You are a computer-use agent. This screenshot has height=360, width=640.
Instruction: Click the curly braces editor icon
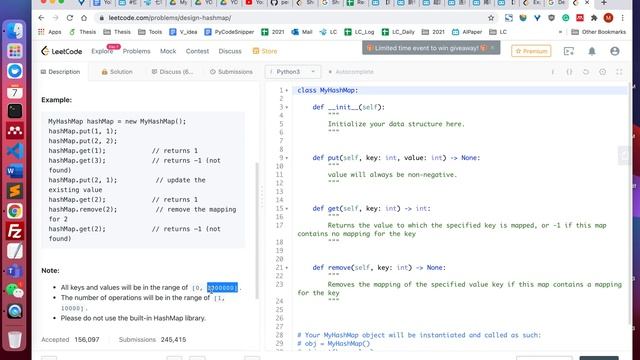click(569, 72)
